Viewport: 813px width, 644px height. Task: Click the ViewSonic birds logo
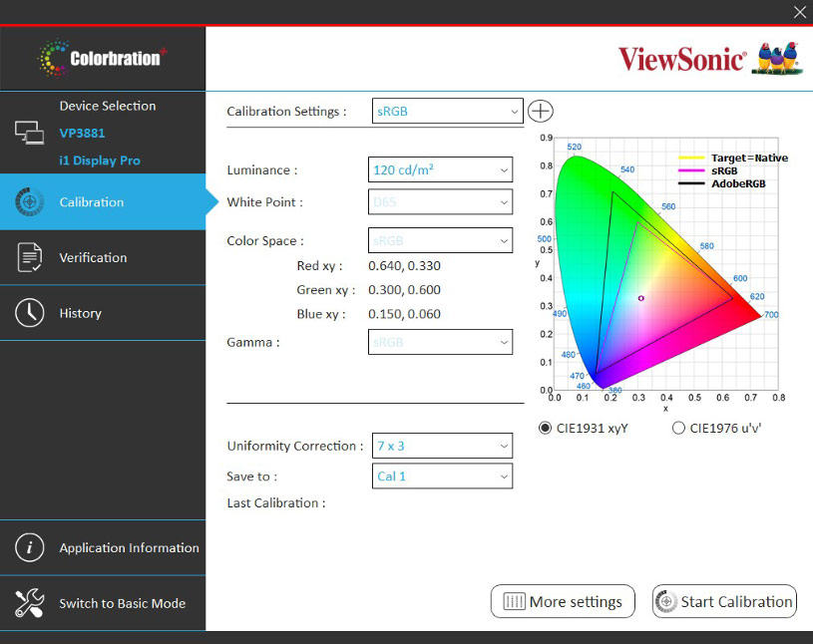pyautogui.click(x=776, y=58)
